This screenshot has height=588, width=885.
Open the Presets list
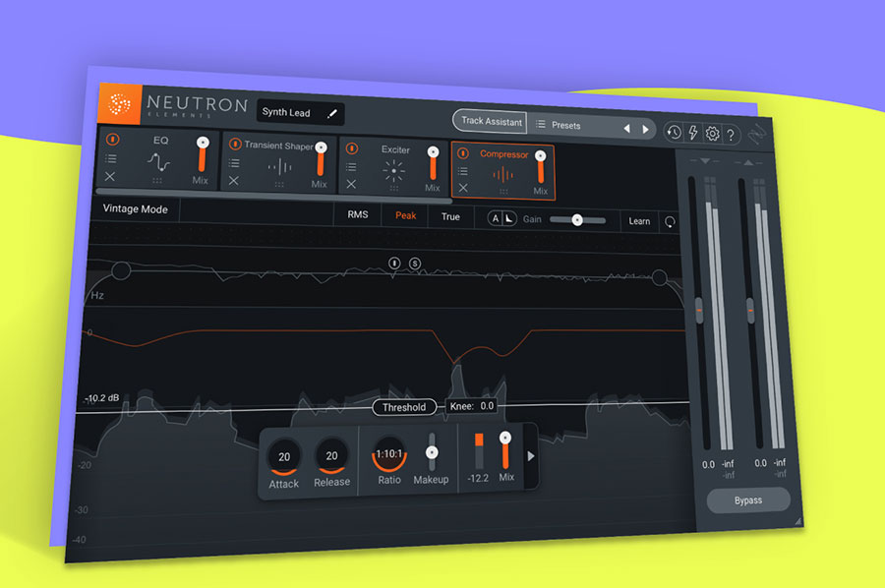[x=559, y=125]
